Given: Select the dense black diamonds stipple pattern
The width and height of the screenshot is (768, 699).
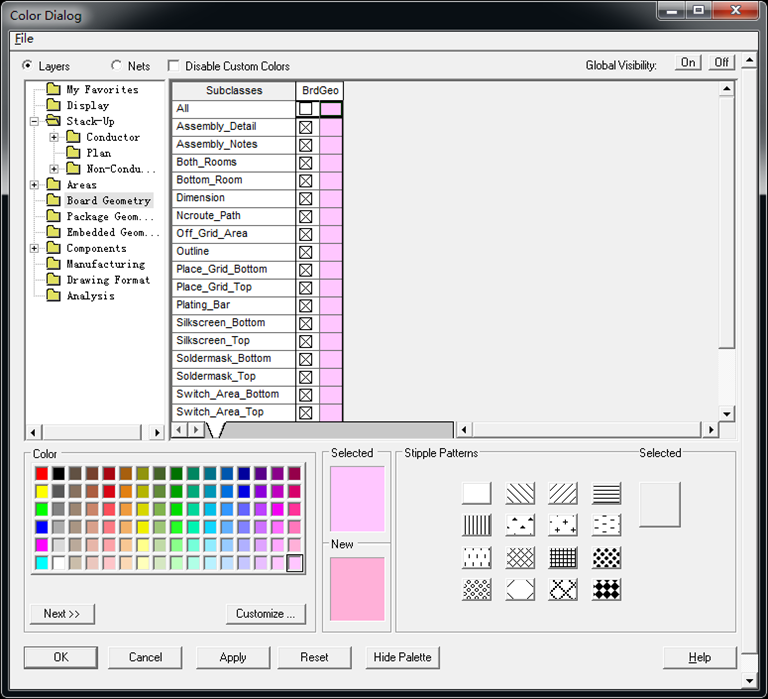Looking at the screenshot, I should click(x=606, y=557).
